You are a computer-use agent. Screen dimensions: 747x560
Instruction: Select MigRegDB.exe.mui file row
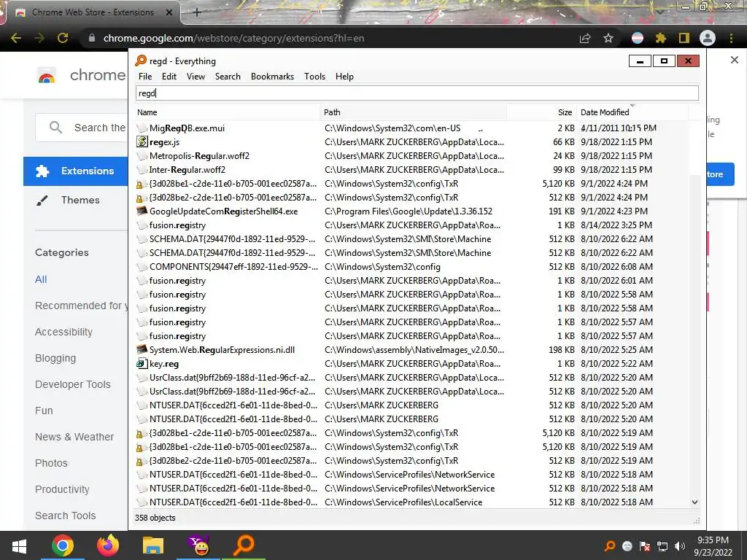click(412, 128)
